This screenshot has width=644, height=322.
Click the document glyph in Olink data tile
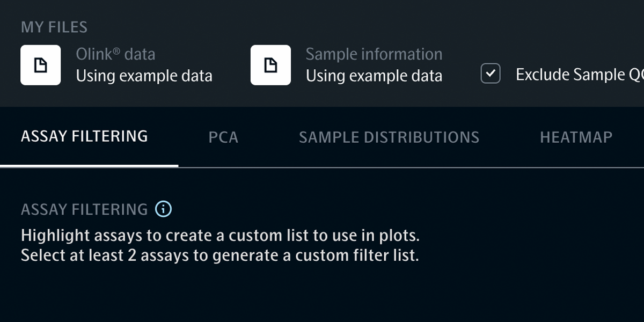click(x=41, y=65)
